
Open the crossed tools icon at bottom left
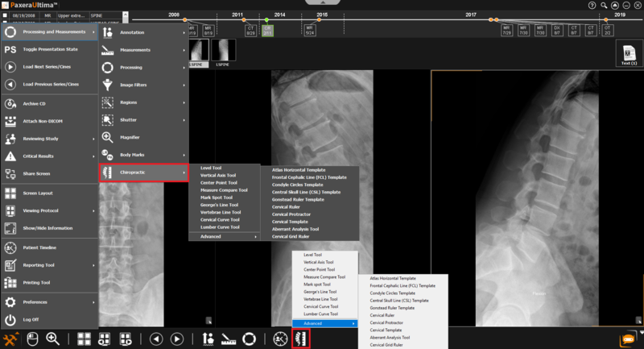11,339
